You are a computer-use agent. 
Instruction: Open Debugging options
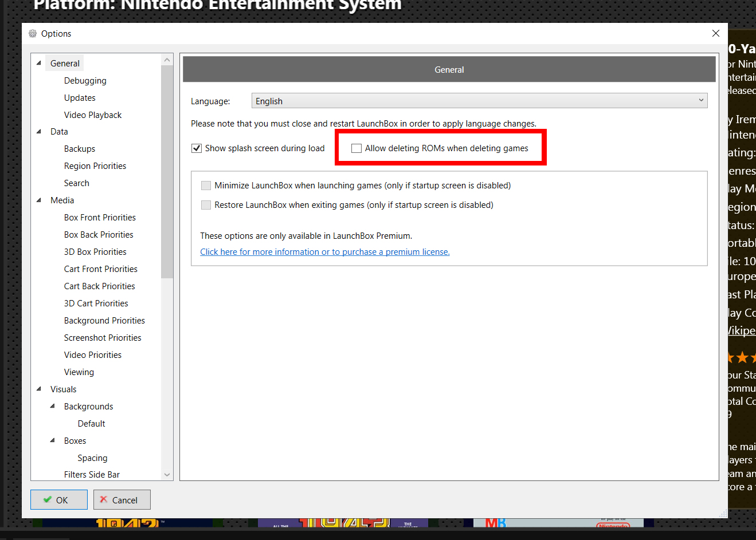(85, 81)
